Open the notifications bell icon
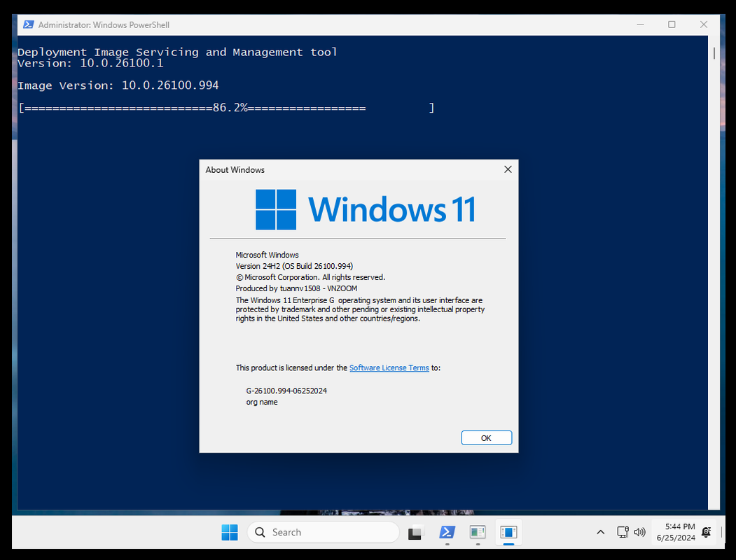This screenshot has width=736, height=560. [x=706, y=532]
